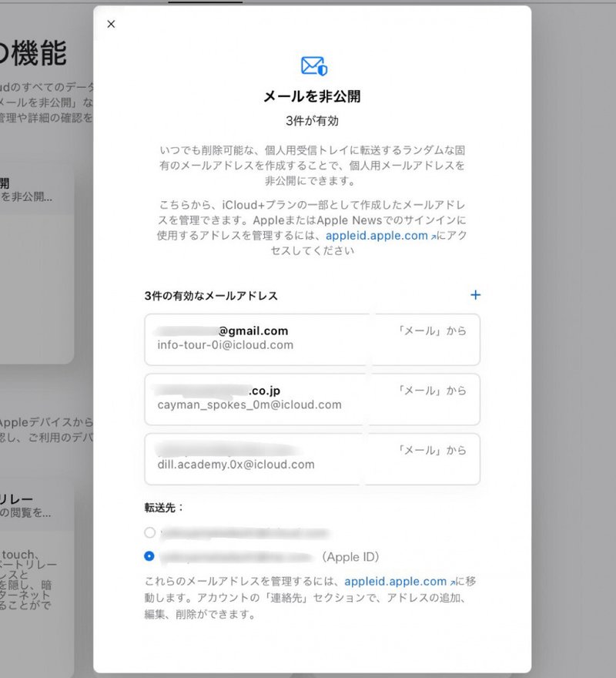Viewport: 616px width, 678px height.
Task: Click the 転送先 label
Action: tap(164, 508)
